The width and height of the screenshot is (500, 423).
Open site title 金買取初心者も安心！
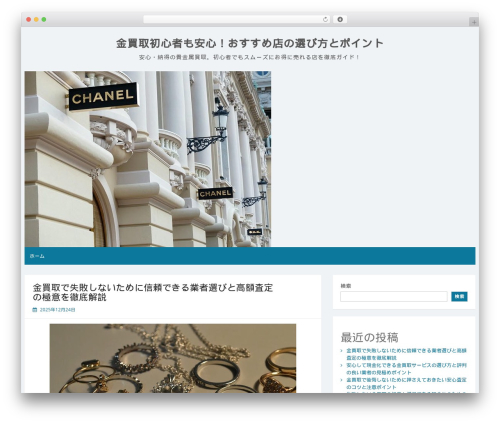click(250, 43)
